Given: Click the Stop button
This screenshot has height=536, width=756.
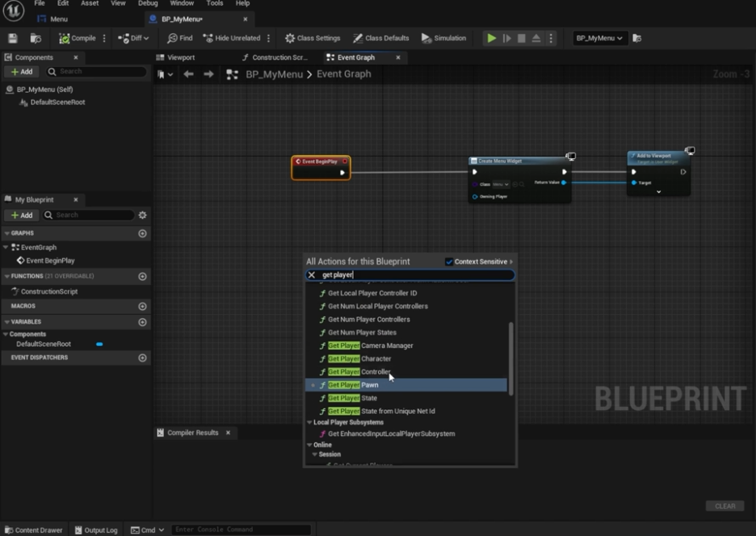Looking at the screenshot, I should coord(521,38).
